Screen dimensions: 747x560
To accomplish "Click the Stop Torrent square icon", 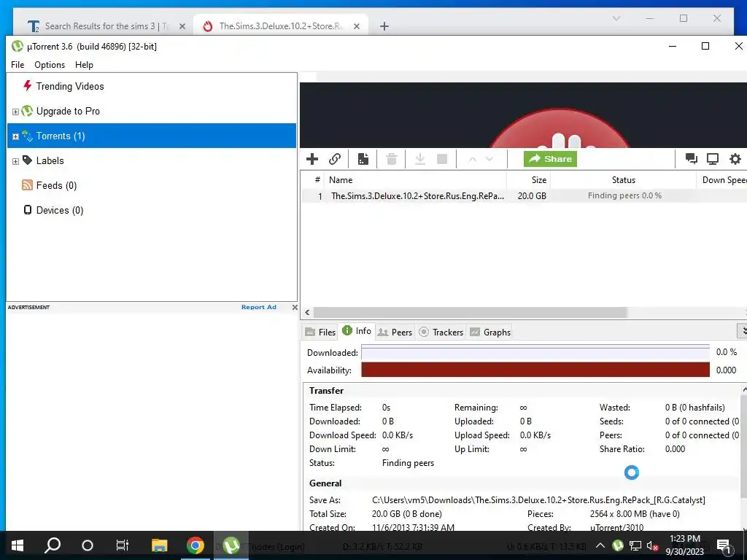I will 442,159.
